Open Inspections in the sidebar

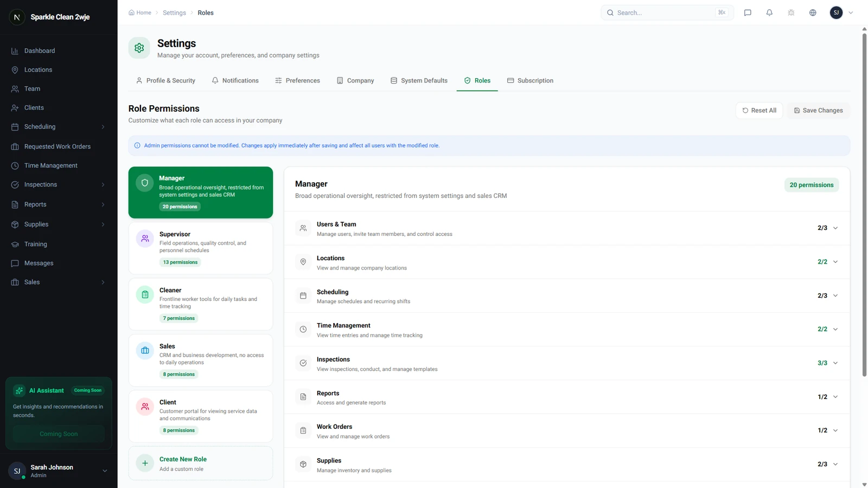[59, 185]
